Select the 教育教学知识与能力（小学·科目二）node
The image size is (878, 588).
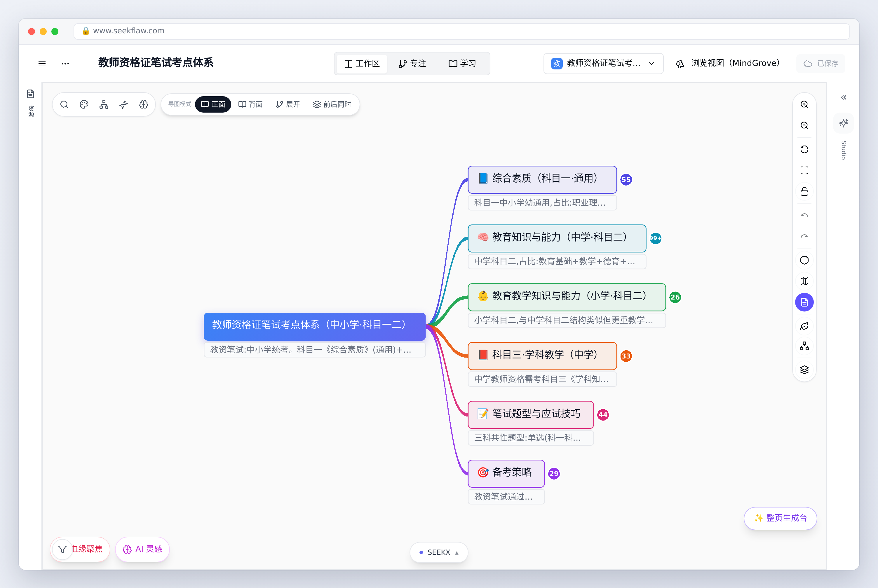[567, 297]
